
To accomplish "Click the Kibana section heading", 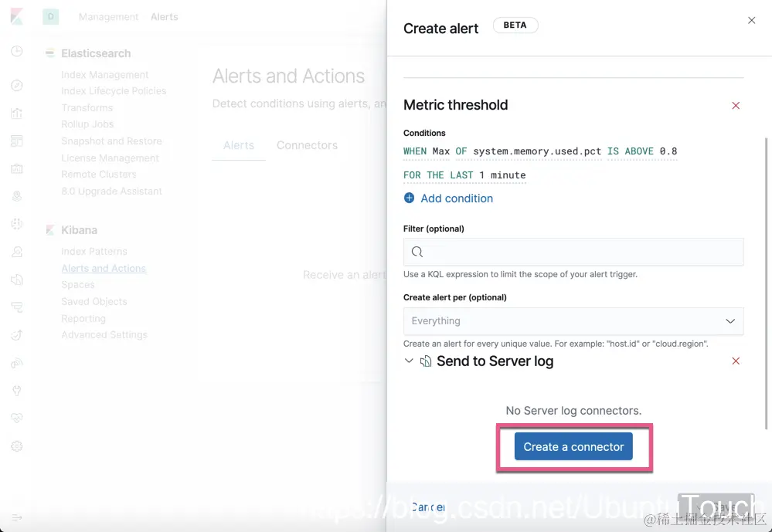I will 79,230.
